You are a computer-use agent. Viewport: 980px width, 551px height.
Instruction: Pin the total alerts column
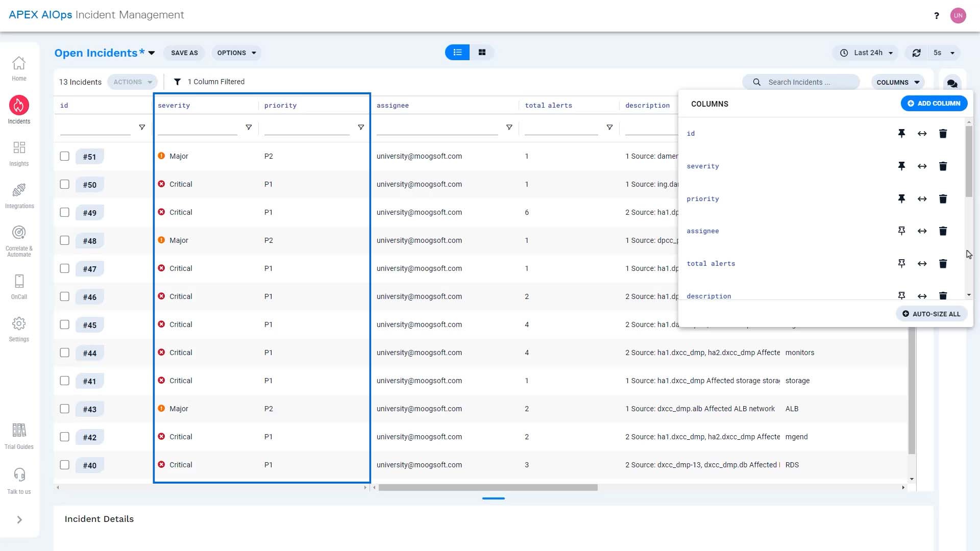901,264
